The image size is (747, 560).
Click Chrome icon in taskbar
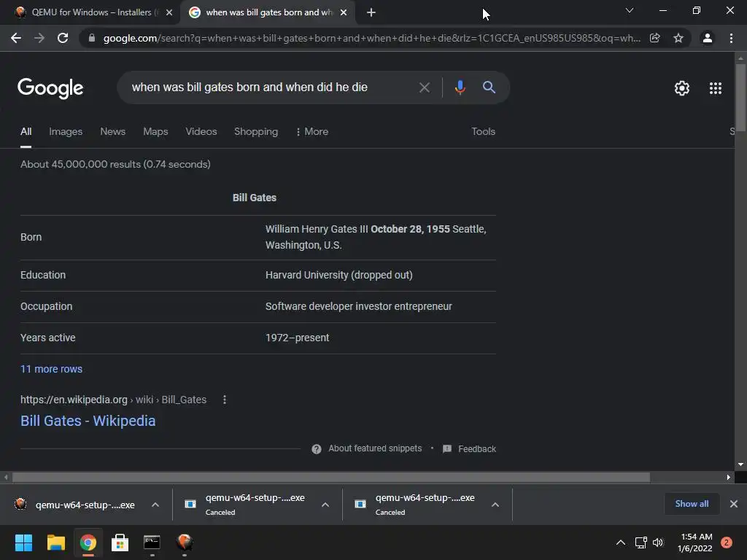tap(88, 542)
